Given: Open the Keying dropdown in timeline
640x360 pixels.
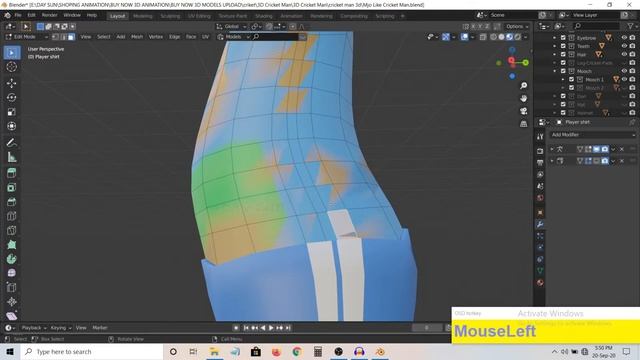Looking at the screenshot, I should [x=61, y=328].
